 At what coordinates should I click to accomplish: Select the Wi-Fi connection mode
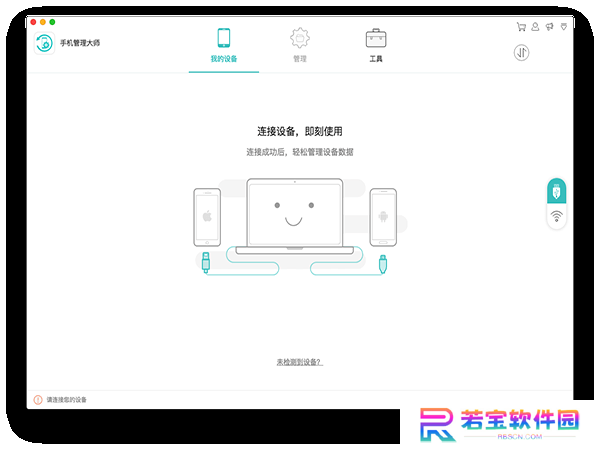coord(556,216)
